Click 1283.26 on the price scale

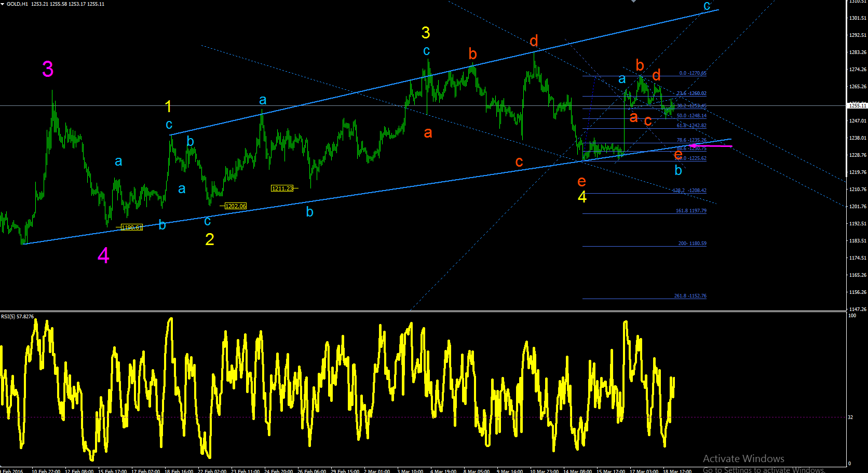click(858, 52)
